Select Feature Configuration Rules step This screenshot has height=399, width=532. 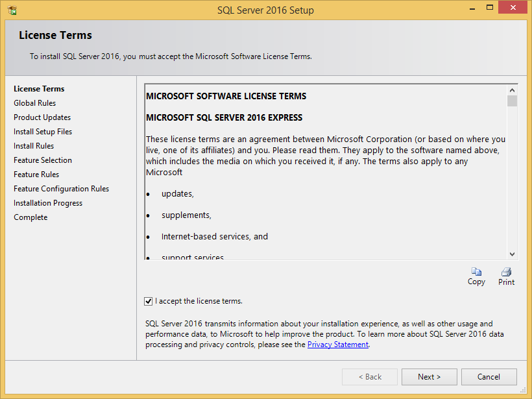click(x=62, y=189)
